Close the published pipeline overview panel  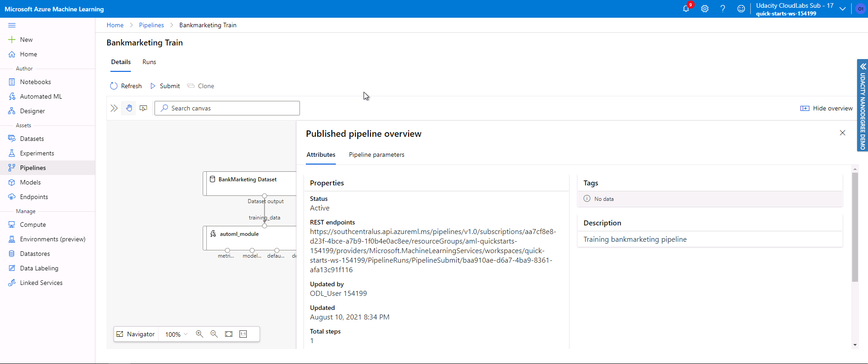[843, 133]
